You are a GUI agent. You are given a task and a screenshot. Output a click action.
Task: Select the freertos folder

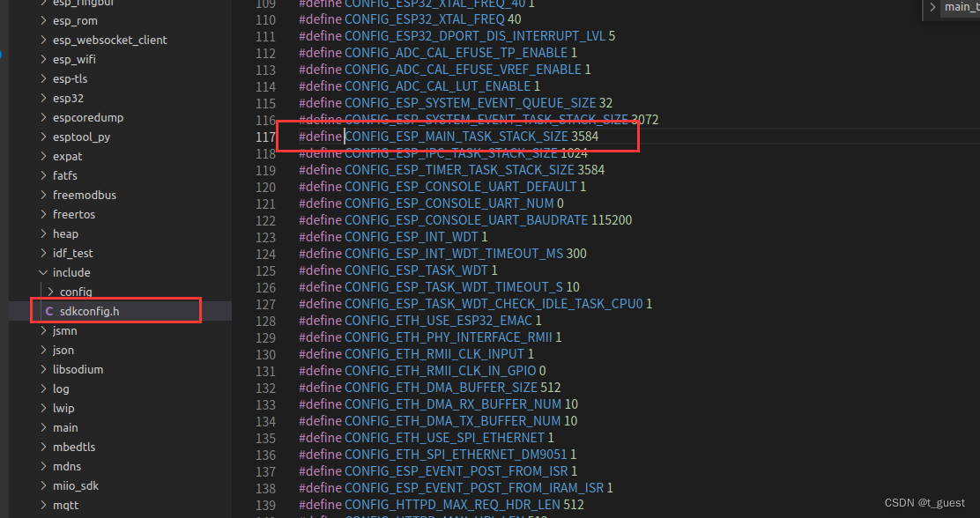tap(74, 214)
